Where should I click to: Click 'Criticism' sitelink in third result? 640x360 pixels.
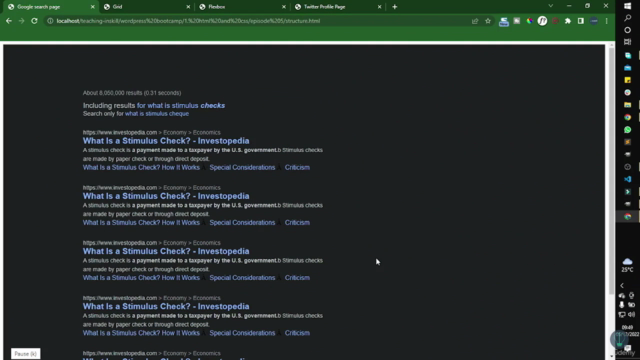click(297, 278)
